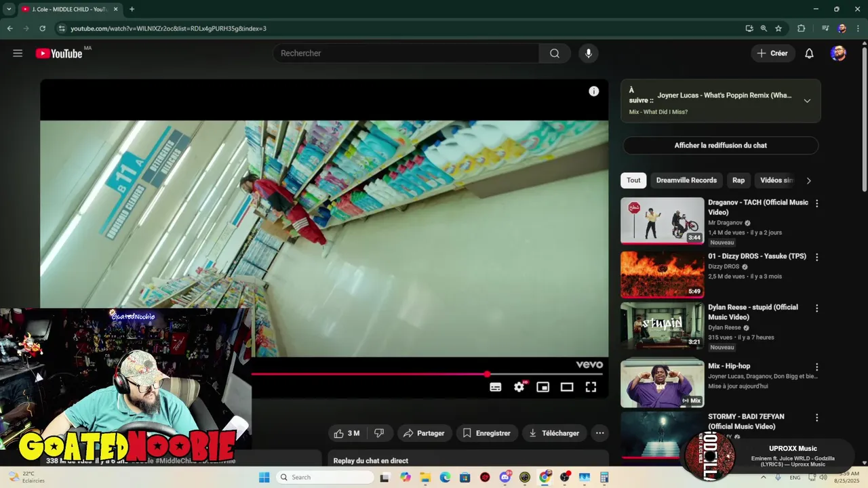Open options for Draganov TACH video
Image resolution: width=868 pixels, height=488 pixels.
816,203
